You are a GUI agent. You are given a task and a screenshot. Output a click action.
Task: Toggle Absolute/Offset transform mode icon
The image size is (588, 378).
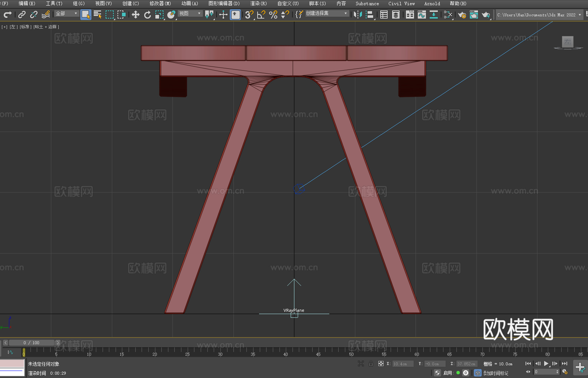coord(381,364)
